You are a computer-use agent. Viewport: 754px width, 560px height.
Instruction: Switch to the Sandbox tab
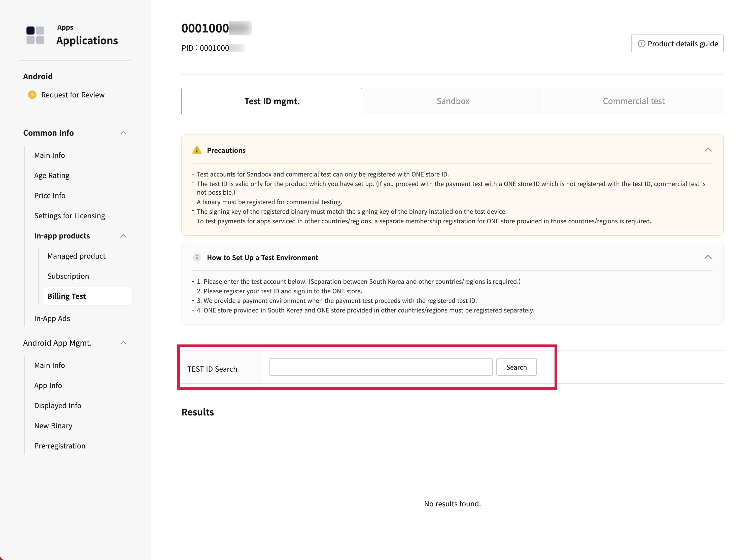(453, 101)
